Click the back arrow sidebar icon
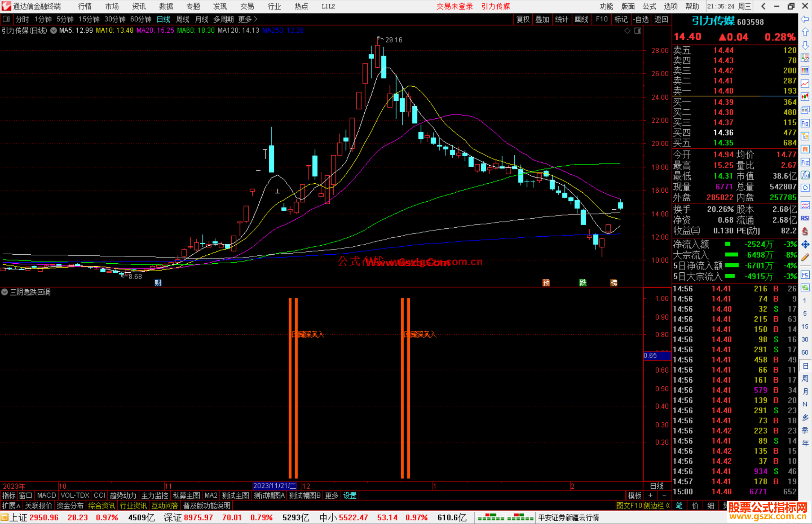The image size is (812, 524). (x=805, y=19)
